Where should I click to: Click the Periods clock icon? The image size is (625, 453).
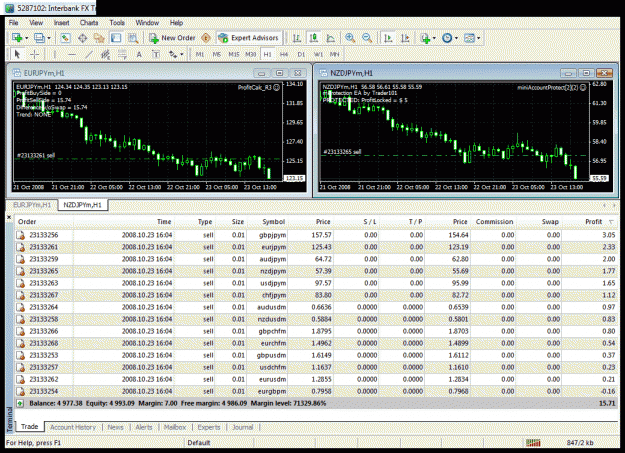pyautogui.click(x=447, y=38)
